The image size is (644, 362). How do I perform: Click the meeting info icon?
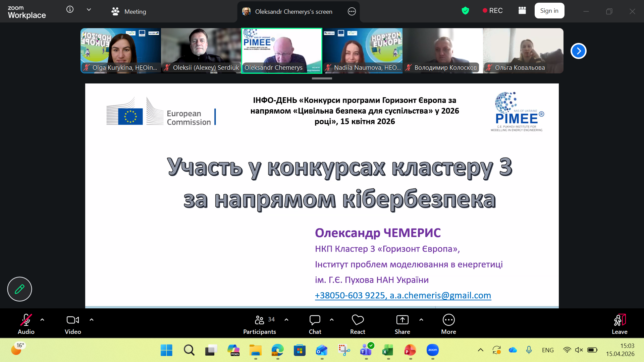click(x=70, y=9)
